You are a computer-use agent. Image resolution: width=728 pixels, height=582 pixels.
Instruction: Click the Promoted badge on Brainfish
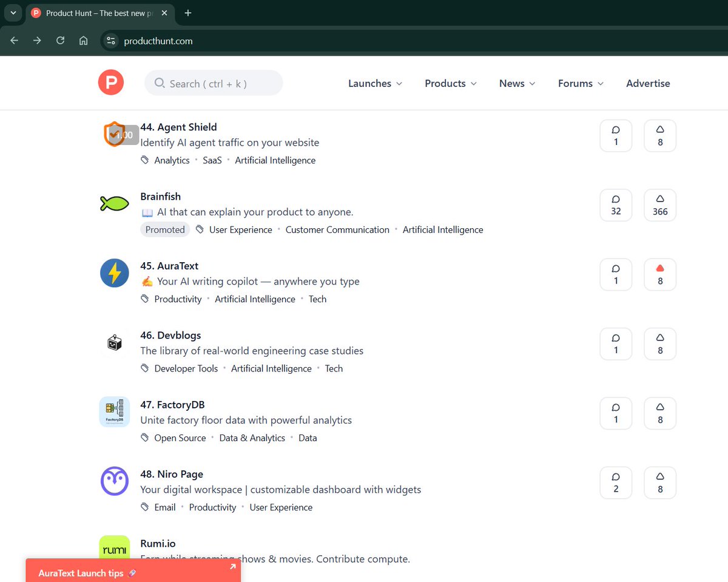165,229
